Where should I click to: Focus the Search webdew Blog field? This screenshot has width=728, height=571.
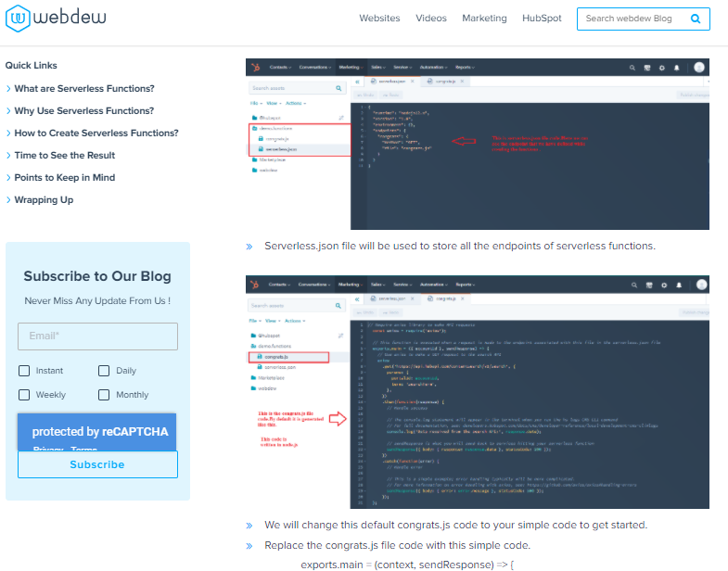click(x=632, y=19)
